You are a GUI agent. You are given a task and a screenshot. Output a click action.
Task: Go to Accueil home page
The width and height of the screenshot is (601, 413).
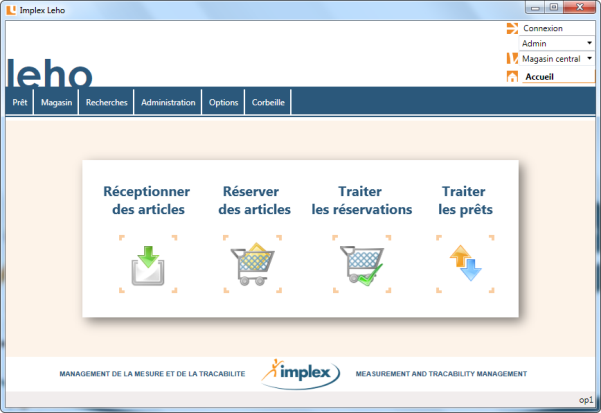click(539, 77)
